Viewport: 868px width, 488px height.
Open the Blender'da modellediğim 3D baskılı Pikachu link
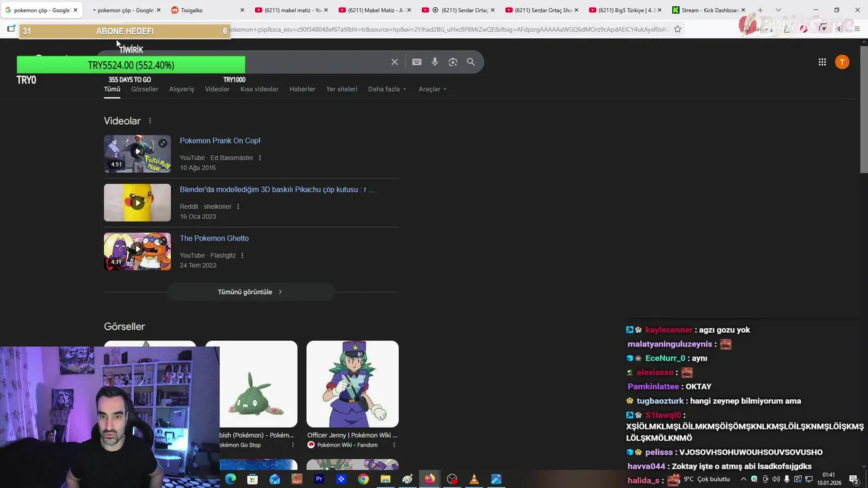(277, 189)
